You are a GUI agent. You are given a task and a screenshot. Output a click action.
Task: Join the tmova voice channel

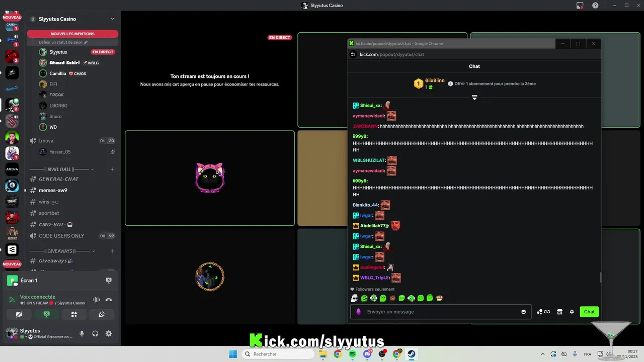(x=72, y=141)
